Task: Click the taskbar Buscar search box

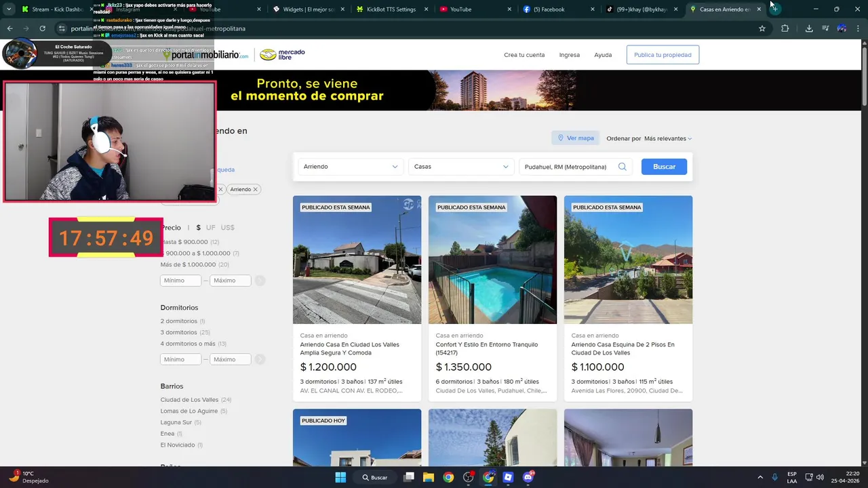Action: (375, 477)
